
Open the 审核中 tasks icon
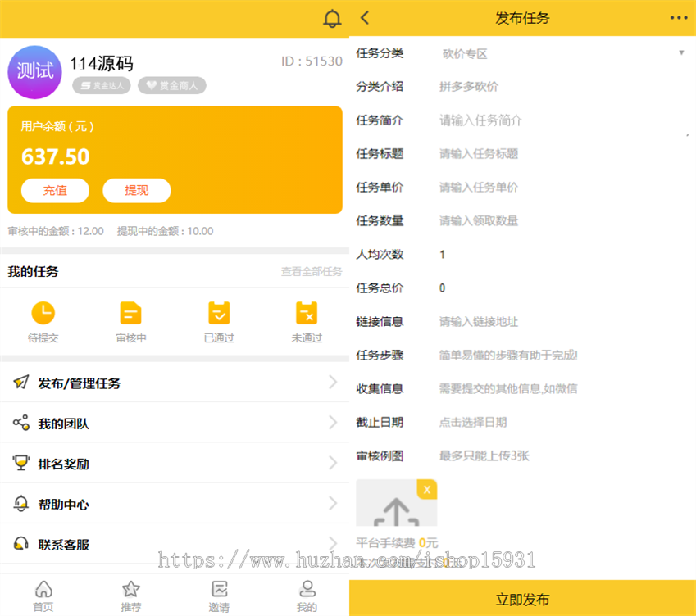(130, 313)
